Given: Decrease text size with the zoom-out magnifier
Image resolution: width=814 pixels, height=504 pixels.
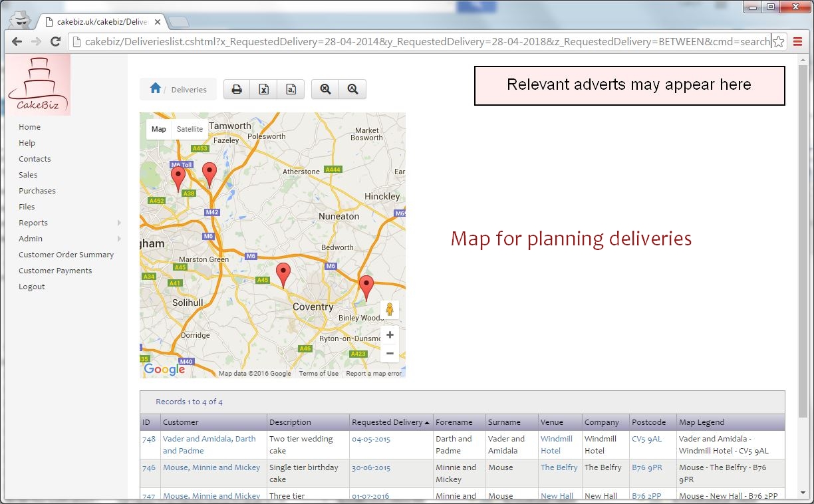Looking at the screenshot, I should coord(325,88).
